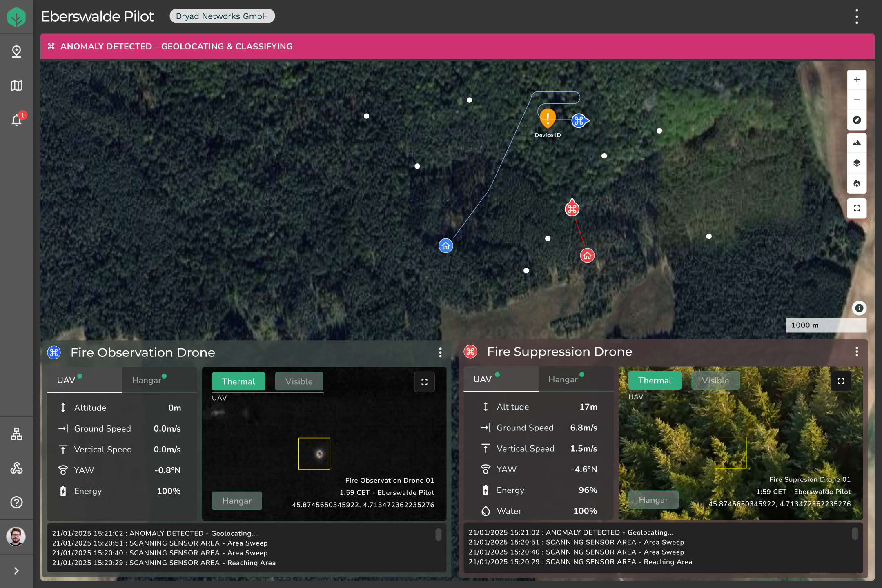
Task: Open Fire Observation Drone options menu
Action: (440, 352)
